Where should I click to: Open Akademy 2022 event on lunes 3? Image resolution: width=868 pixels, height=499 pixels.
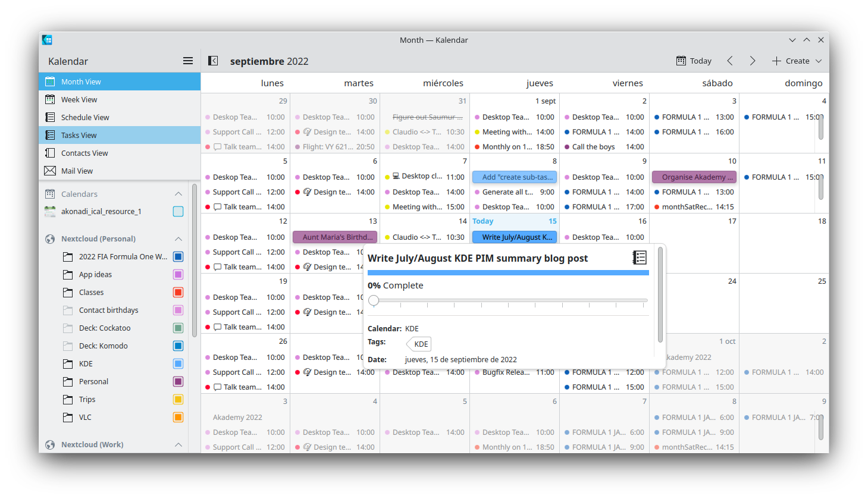pyautogui.click(x=245, y=417)
